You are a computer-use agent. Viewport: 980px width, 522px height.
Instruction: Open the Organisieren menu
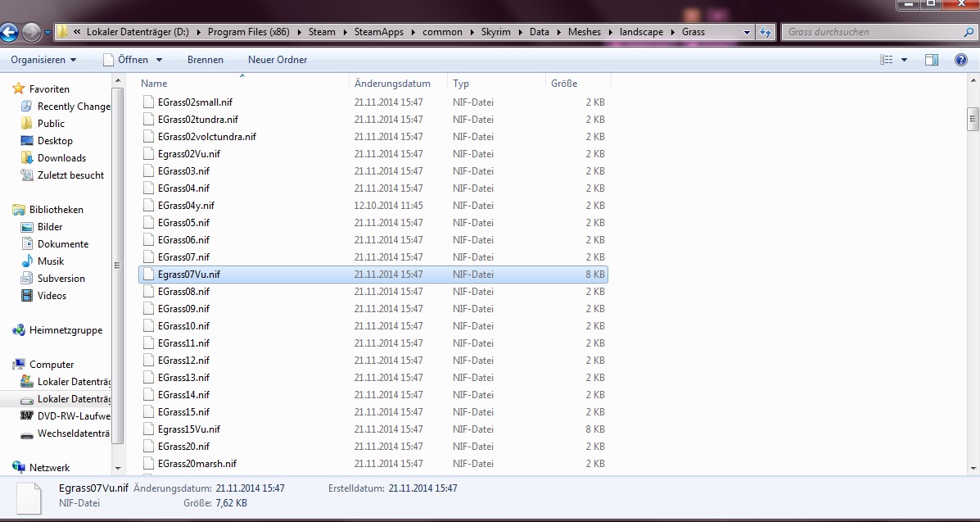tap(43, 60)
